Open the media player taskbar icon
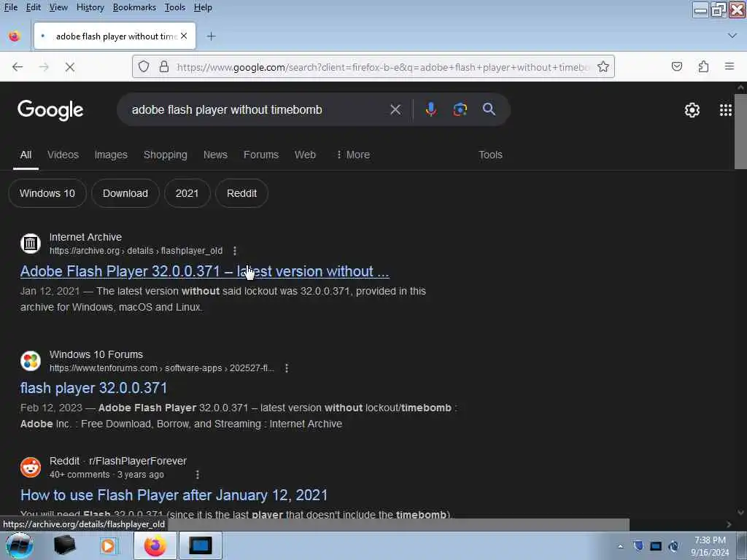Viewport: 747px width, 560px height. pos(108,545)
